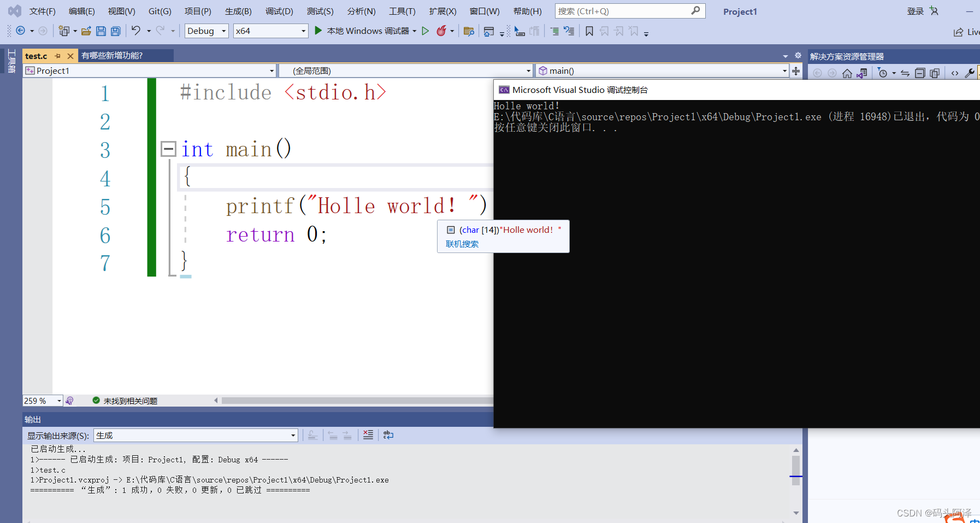Toggle pin on test.c tab

(x=57, y=56)
